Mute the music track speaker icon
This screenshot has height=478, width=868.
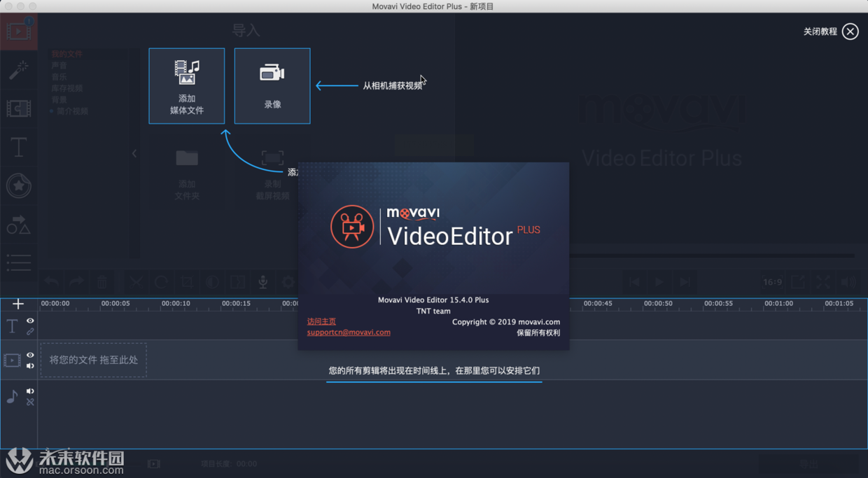(x=30, y=391)
